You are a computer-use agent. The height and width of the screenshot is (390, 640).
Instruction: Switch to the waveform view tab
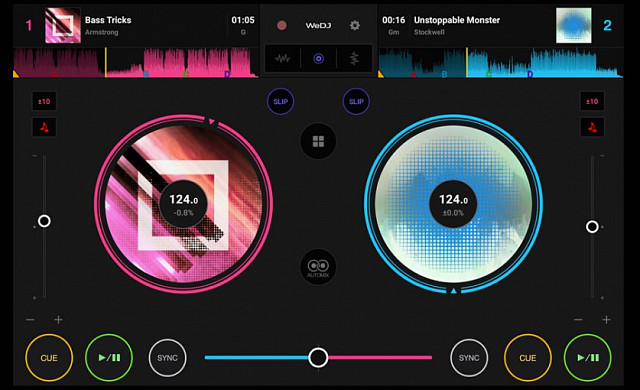click(282, 59)
